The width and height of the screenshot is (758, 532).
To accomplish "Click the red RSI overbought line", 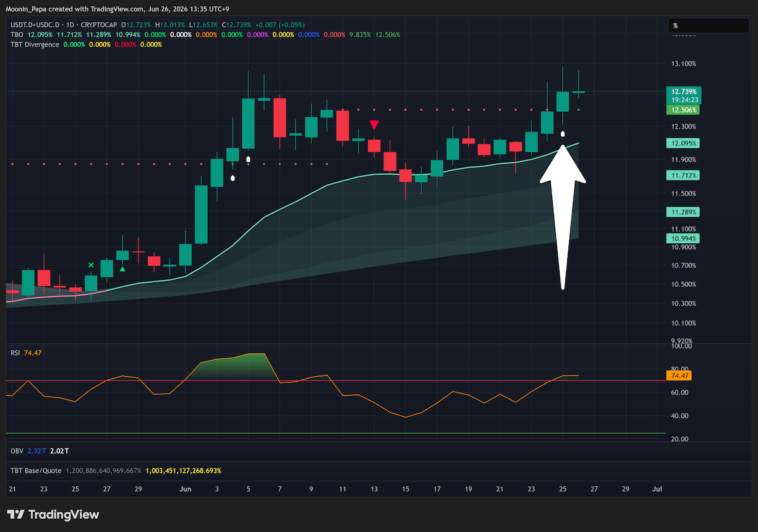I will (x=335, y=380).
